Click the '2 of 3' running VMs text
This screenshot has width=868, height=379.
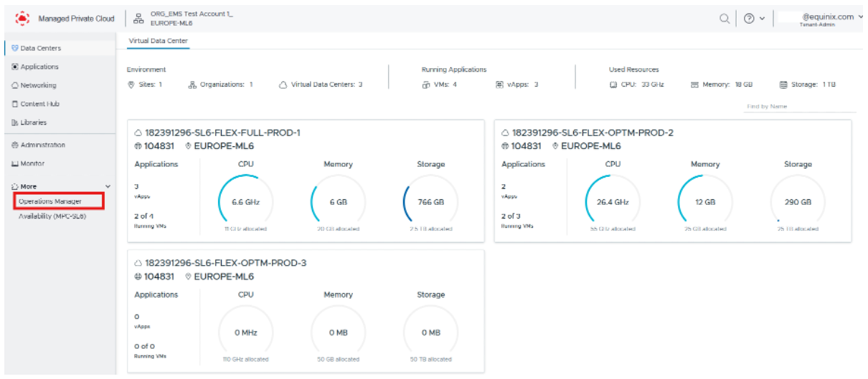[511, 216]
